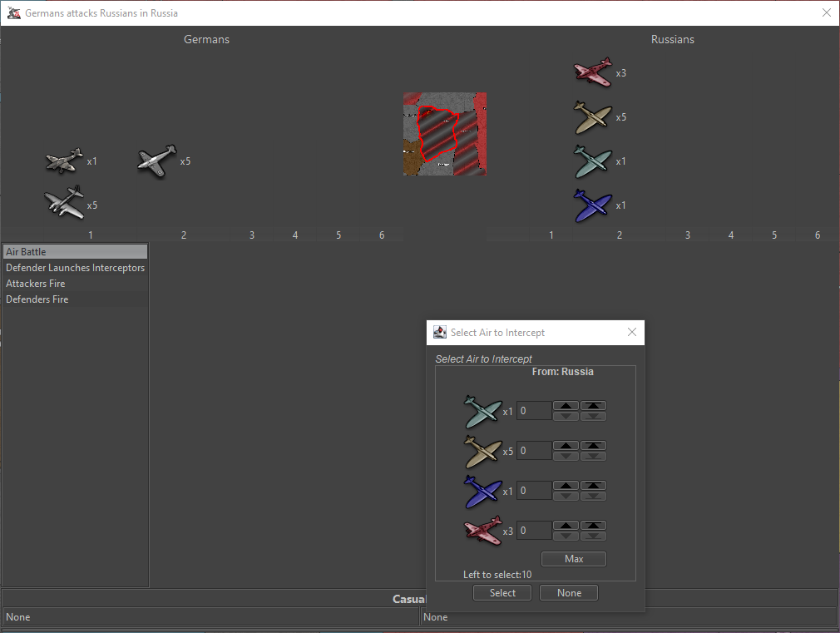Screen dimensions: 840x633
Task: Click the German x1 plane unit
Action: [x=65, y=161]
